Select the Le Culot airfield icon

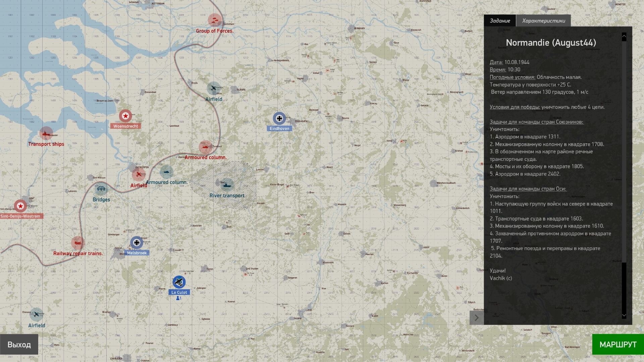coord(179,282)
